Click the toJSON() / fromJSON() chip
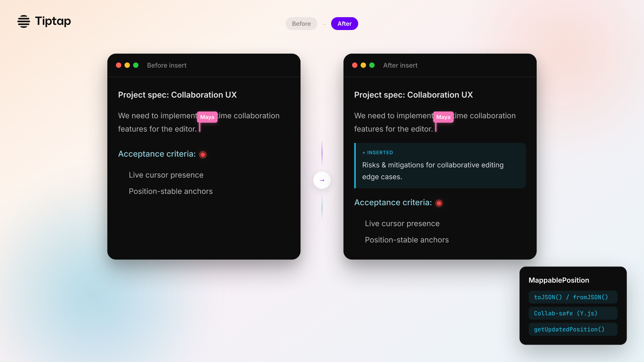Viewport: 644px width, 362px height. [573, 297]
